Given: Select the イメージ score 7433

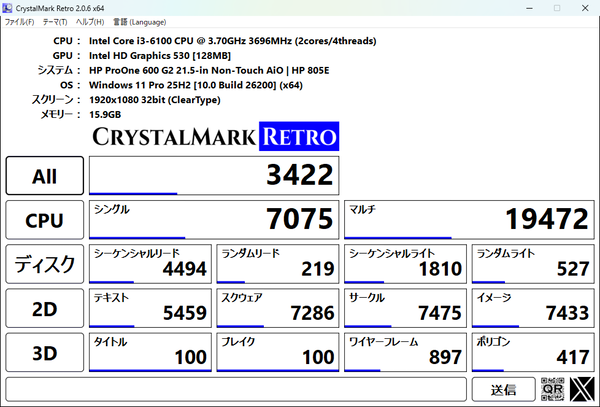Looking at the screenshot, I should 567,313.
